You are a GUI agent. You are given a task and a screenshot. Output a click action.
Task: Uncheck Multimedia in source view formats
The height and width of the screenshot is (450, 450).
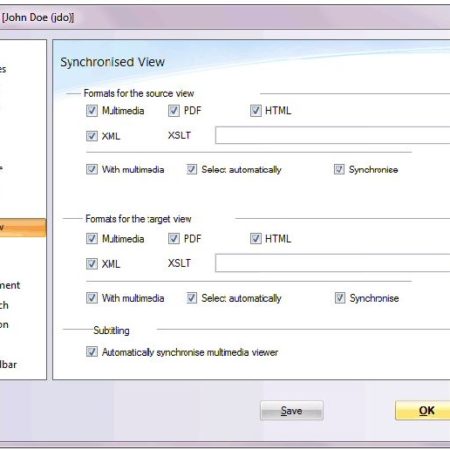coord(92,111)
